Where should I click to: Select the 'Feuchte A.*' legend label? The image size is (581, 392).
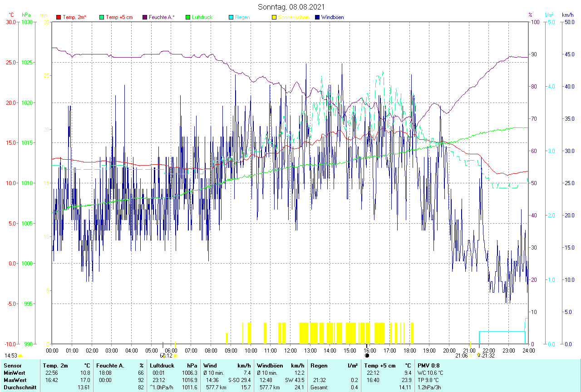[162, 17]
